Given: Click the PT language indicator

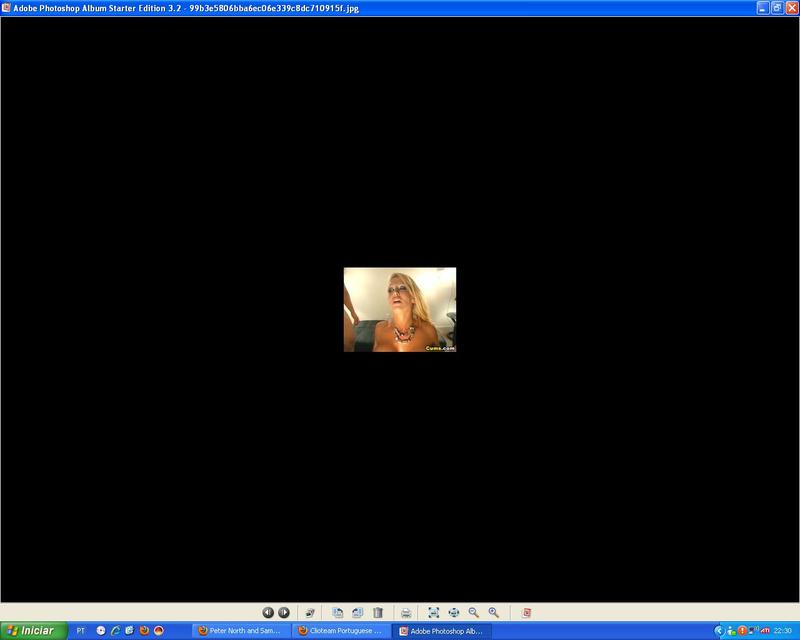Looking at the screenshot, I should click(81, 631).
